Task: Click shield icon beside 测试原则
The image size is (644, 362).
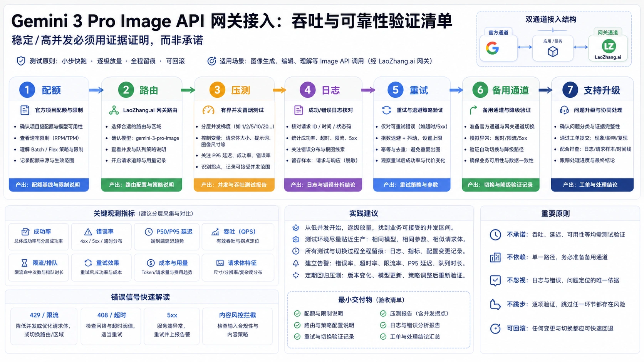Action: click(21, 61)
